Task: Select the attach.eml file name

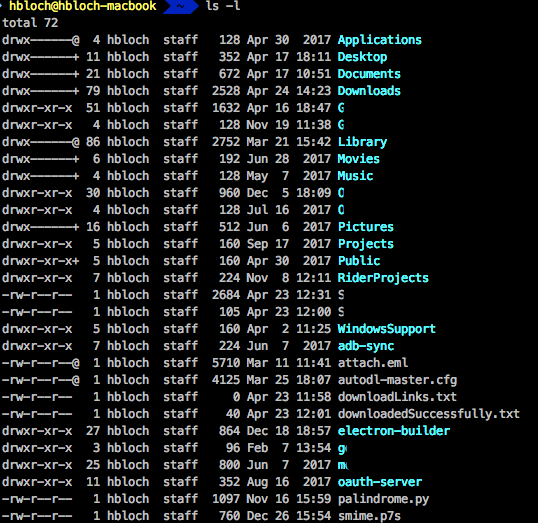Action: [373, 363]
